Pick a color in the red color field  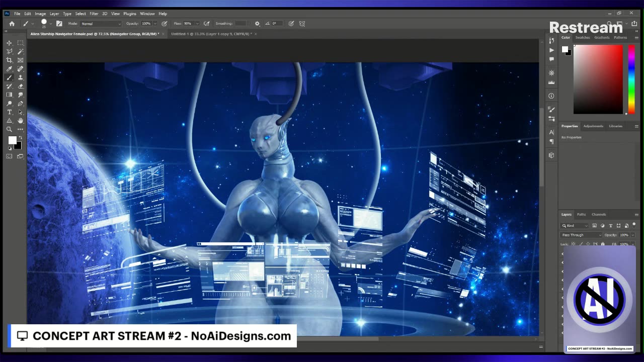pyautogui.click(x=598, y=79)
